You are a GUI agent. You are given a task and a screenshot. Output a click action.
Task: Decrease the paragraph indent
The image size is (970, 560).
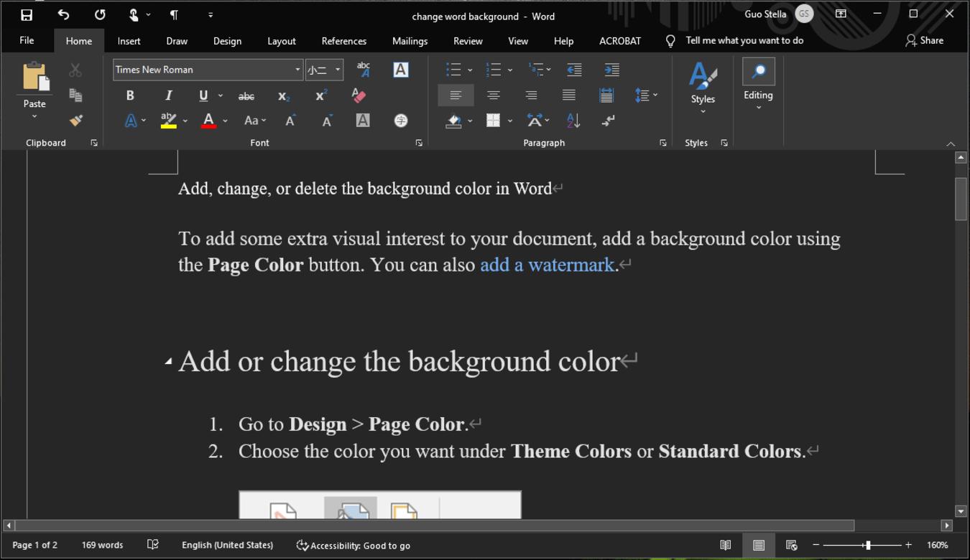[x=574, y=70]
